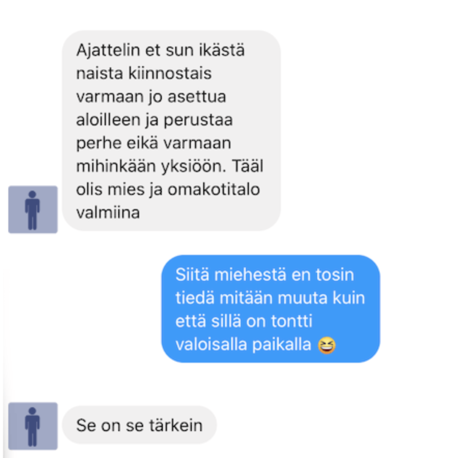
Task: Open the avatar beside 'Se on se tärkein'
Action: (x=33, y=426)
